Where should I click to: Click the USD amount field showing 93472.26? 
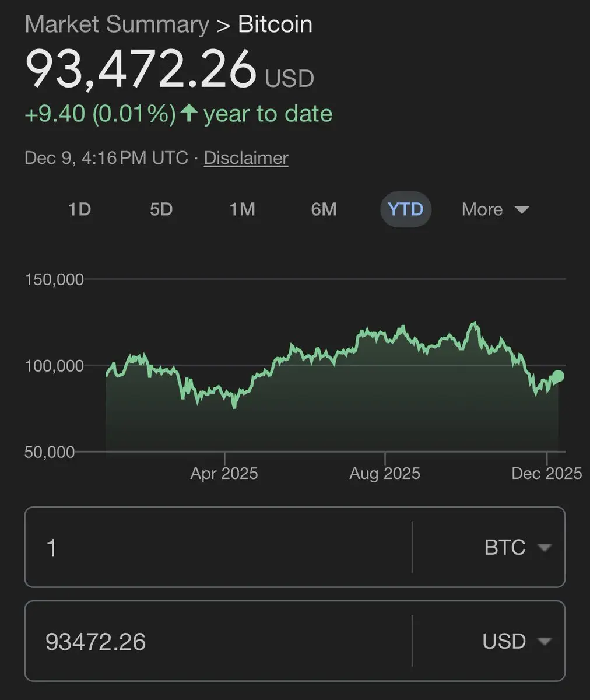coord(218,642)
